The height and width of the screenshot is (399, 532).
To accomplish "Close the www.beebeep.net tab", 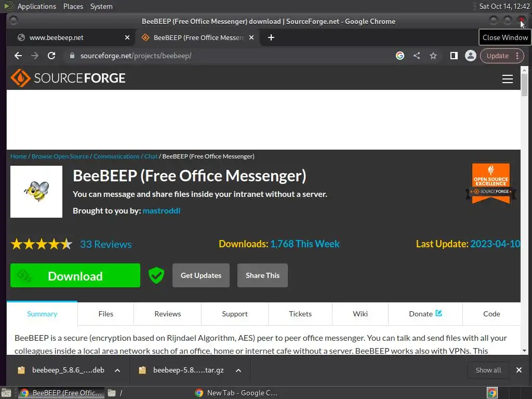I will 127,37.
